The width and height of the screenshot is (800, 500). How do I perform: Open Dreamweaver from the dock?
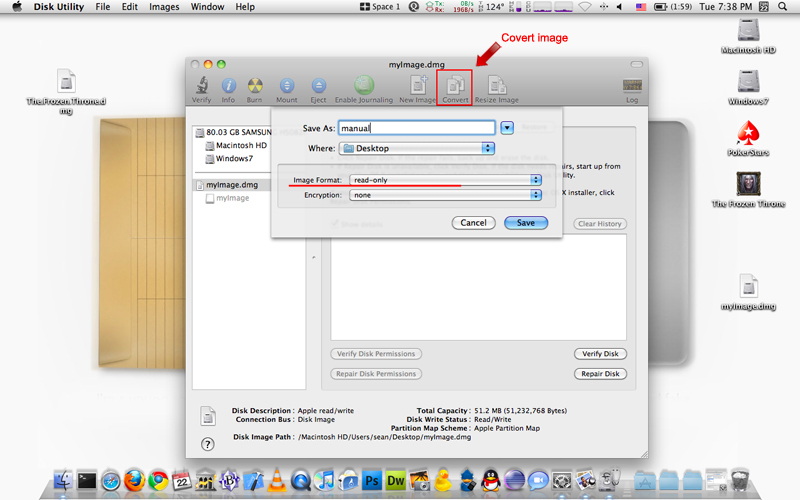[395, 481]
